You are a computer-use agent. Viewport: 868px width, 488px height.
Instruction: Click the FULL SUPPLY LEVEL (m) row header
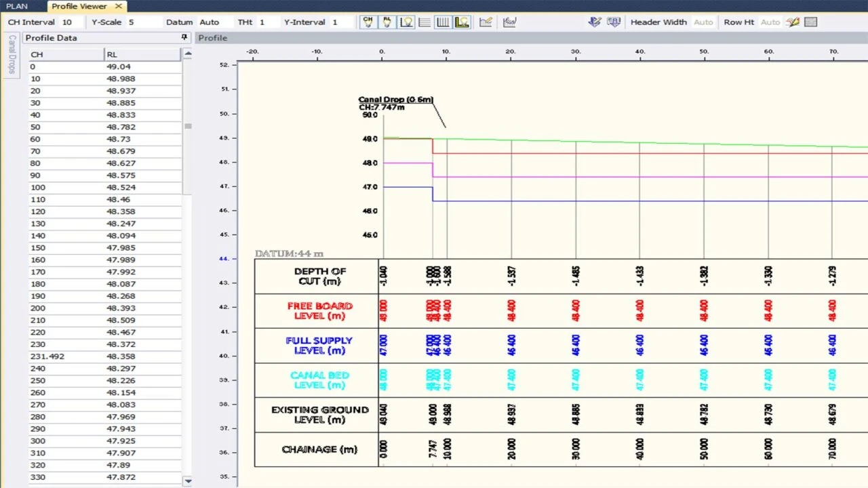[x=316, y=345]
